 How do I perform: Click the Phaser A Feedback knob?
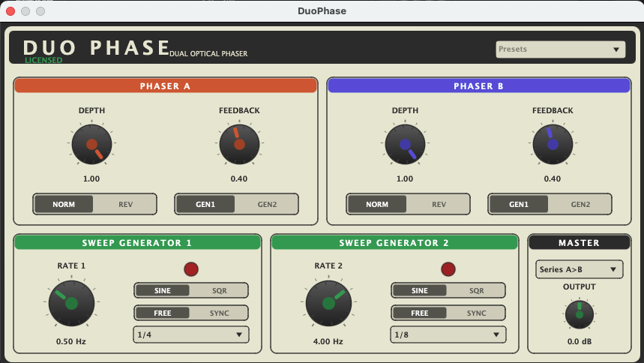click(x=239, y=144)
